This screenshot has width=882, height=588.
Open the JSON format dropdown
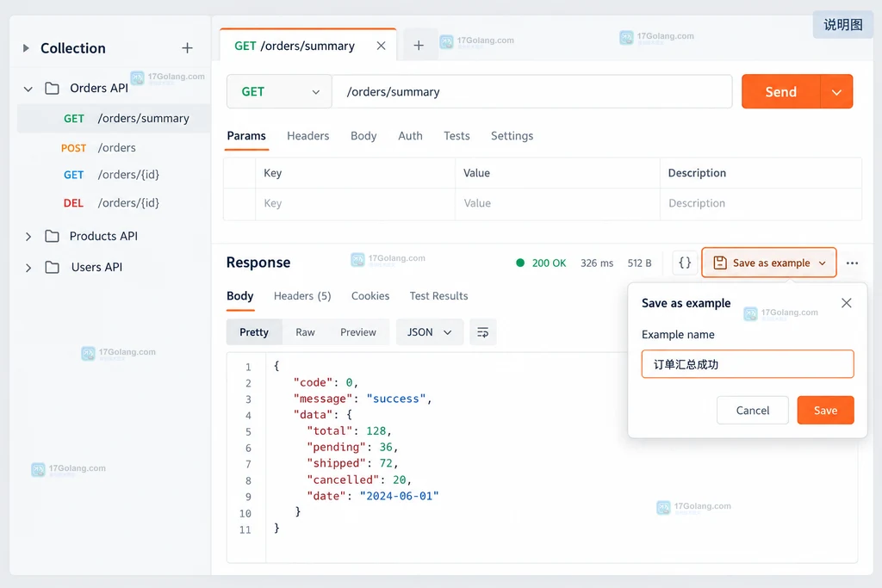pyautogui.click(x=430, y=332)
